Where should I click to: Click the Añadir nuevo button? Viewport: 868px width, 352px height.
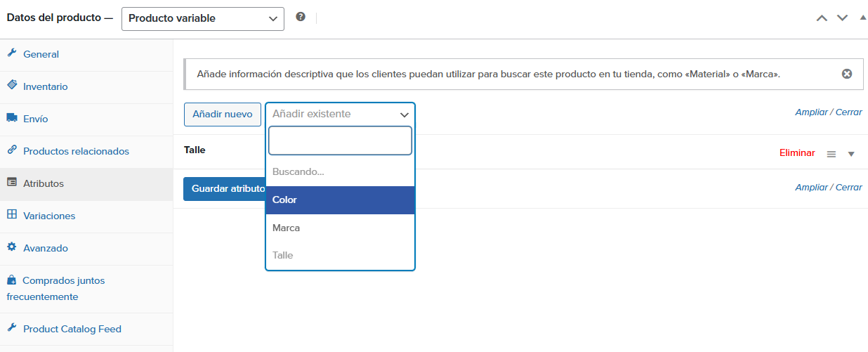(x=223, y=114)
